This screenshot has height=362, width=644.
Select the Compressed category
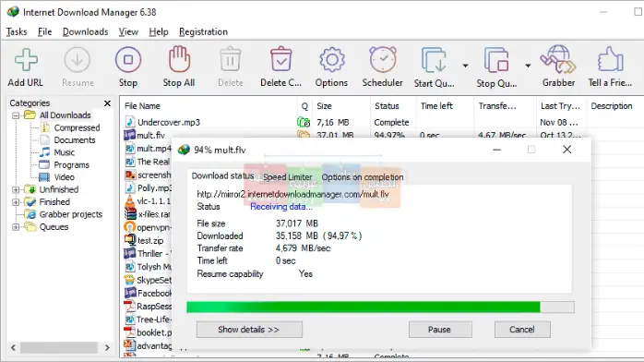[x=77, y=127]
